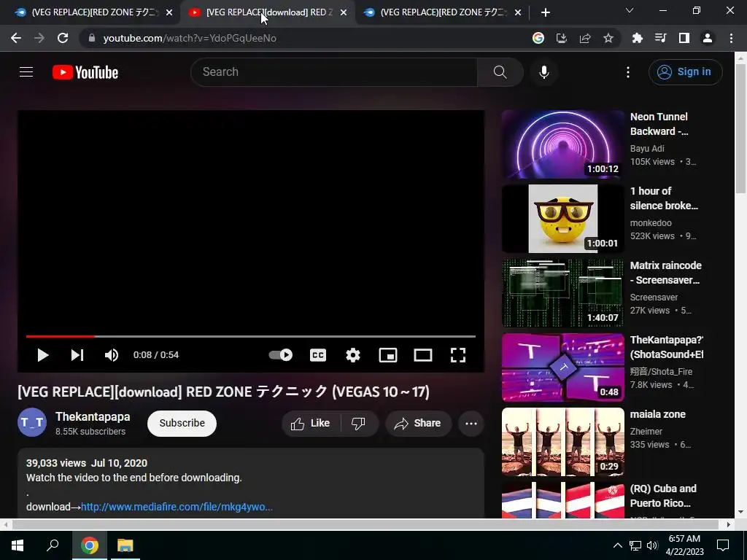Go back to previous page
This screenshot has width=747, height=560.
click(16, 38)
